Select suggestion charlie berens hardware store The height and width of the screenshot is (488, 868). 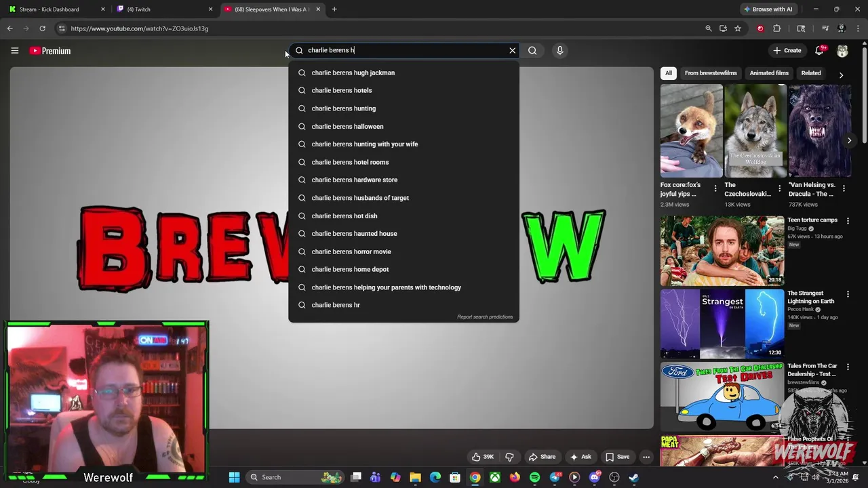click(x=403, y=180)
